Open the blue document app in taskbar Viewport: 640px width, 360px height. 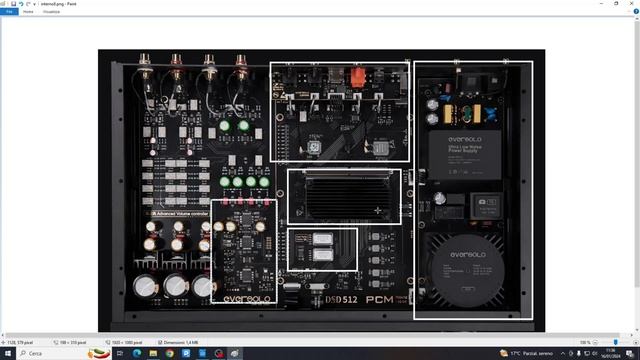[202, 353]
